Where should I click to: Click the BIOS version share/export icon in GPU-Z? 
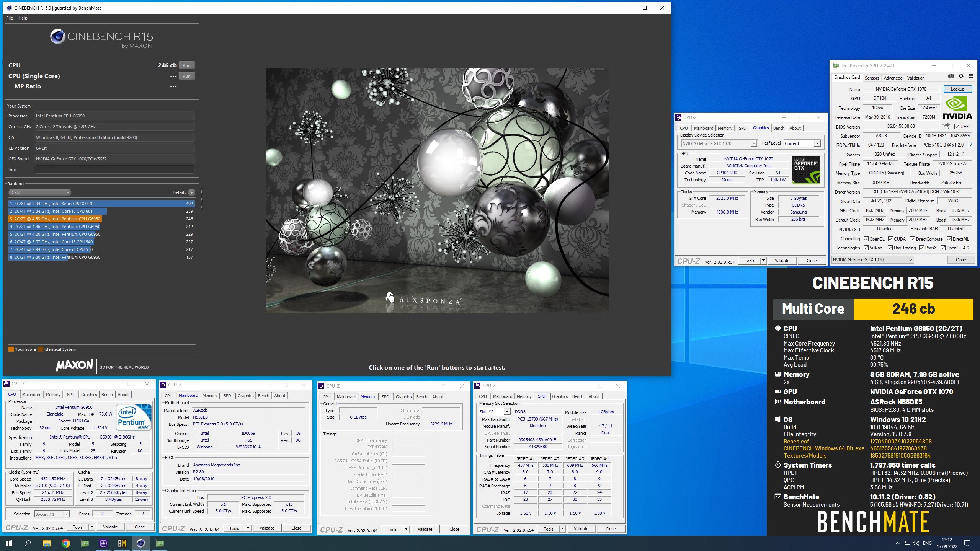946,126
